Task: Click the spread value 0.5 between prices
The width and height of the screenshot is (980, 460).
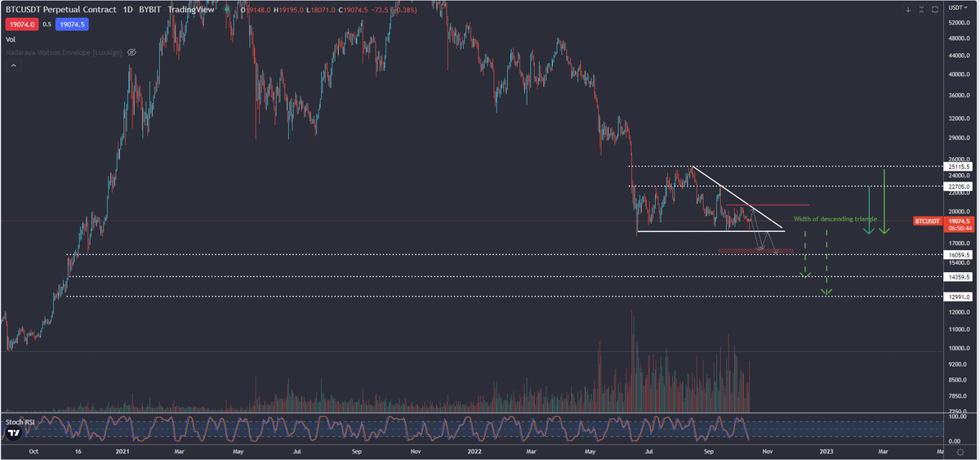Action: tap(46, 25)
